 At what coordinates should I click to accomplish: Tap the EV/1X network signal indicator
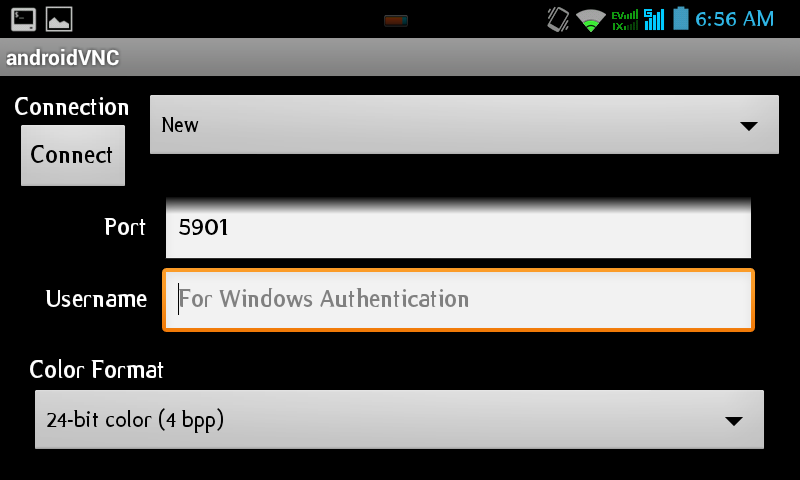[x=625, y=20]
